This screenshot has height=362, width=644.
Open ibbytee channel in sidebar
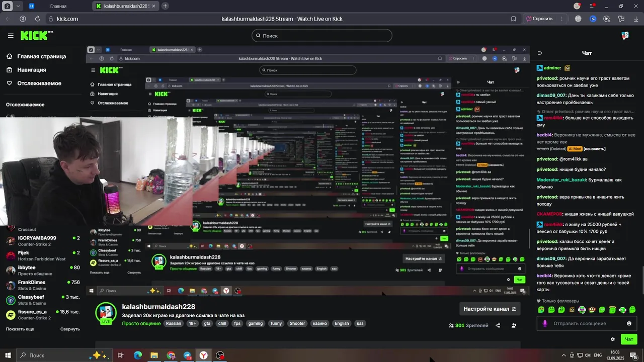tap(43, 270)
